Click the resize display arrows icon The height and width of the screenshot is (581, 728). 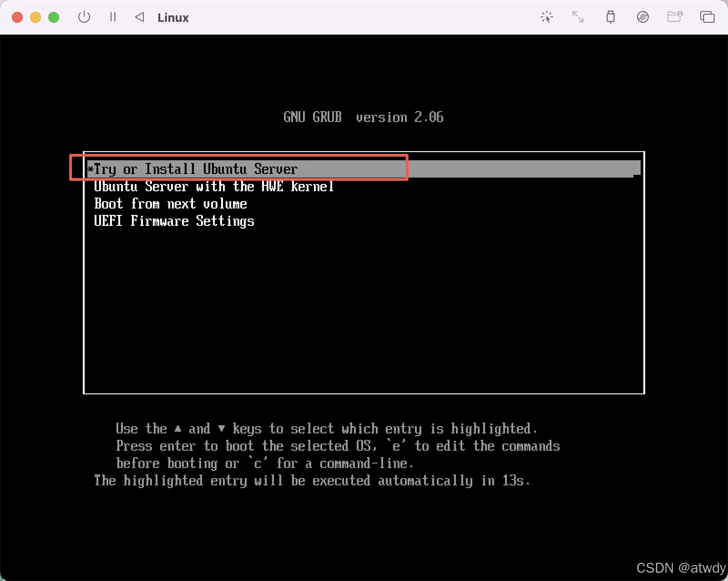point(578,17)
